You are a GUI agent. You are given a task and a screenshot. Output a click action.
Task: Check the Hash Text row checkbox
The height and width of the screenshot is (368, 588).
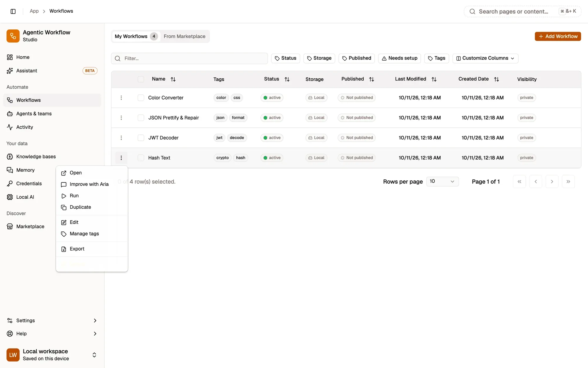[141, 158]
